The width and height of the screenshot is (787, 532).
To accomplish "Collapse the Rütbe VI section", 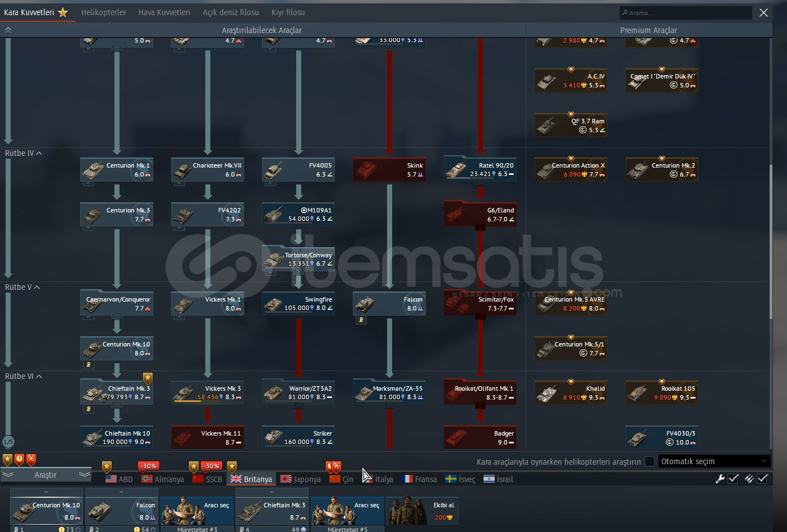I will pos(24,376).
